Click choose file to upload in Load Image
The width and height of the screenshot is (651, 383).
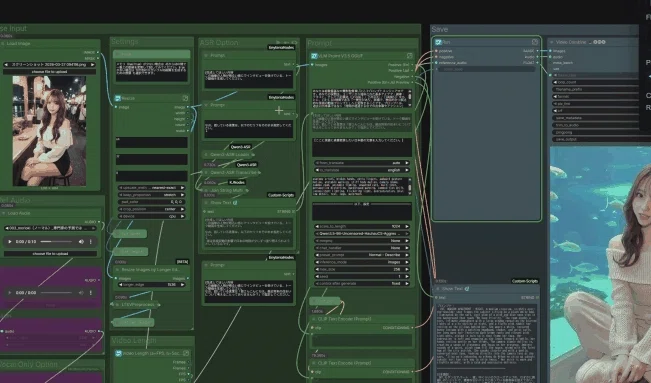click(x=49, y=72)
